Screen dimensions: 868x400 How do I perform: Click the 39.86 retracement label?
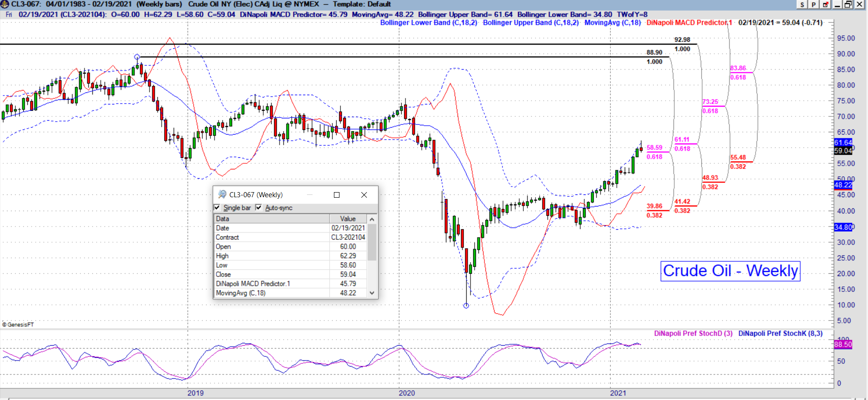pyautogui.click(x=654, y=206)
